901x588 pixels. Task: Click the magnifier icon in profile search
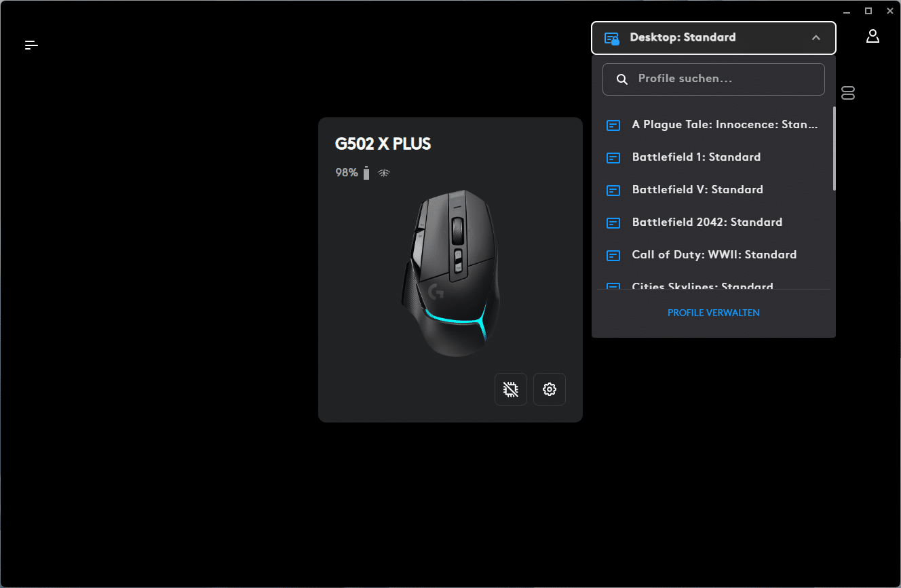pos(621,79)
